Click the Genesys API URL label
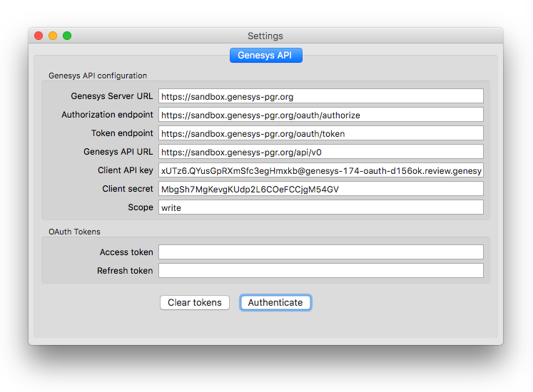 [118, 152]
